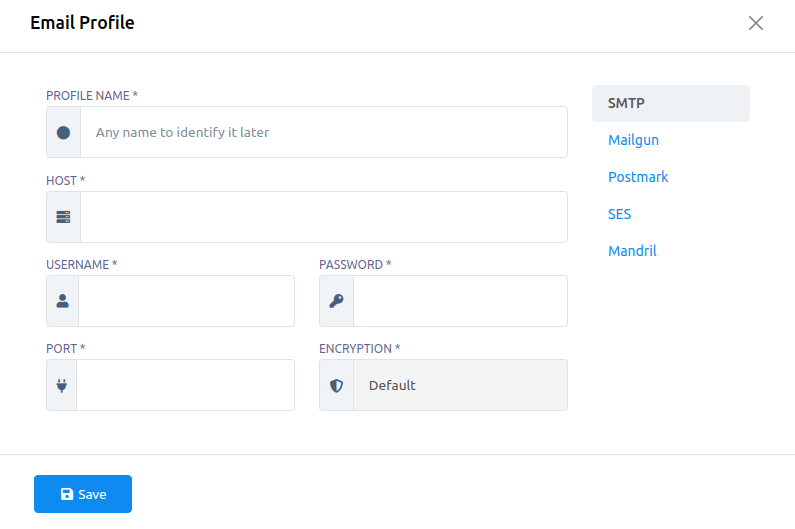Focus the Password input field
Image resolution: width=795 pixels, height=529 pixels.
[x=460, y=301]
